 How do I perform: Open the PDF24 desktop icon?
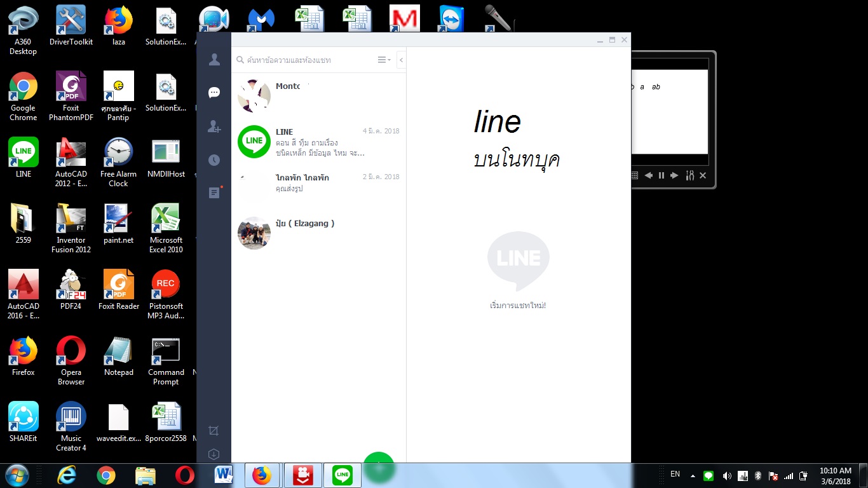pos(71,290)
